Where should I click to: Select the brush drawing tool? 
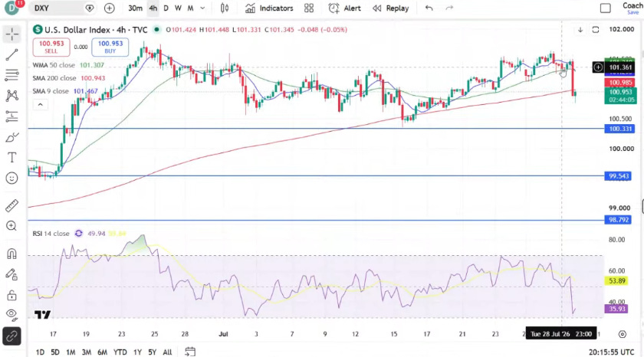point(12,137)
